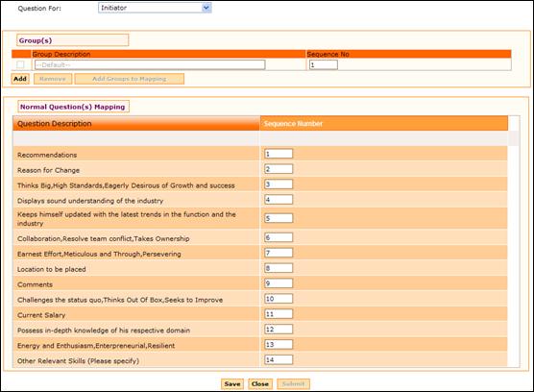The width and height of the screenshot is (534, 392).
Task: Click Other Relevant Skills (Please specify) text
Action: pyautogui.click(x=78, y=361)
